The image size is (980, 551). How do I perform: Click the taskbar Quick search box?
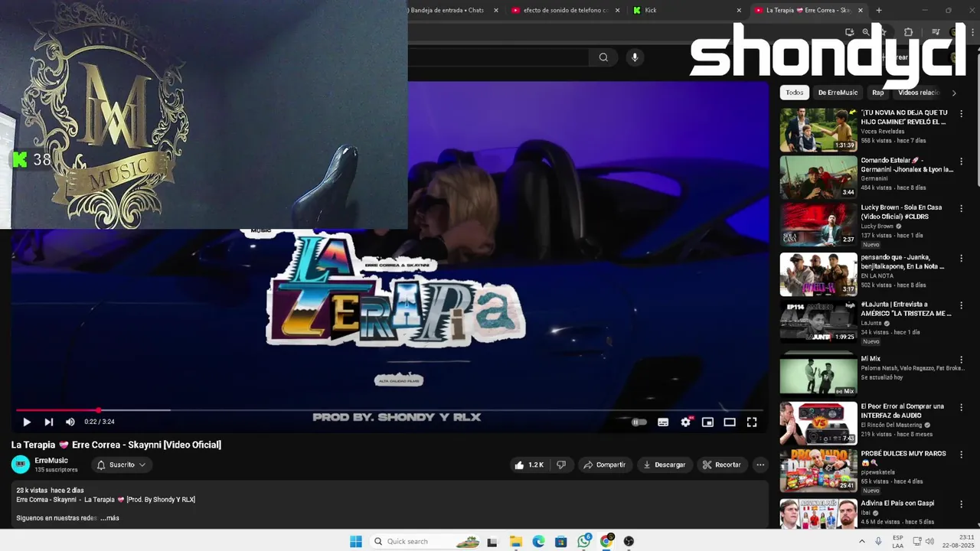425,541
